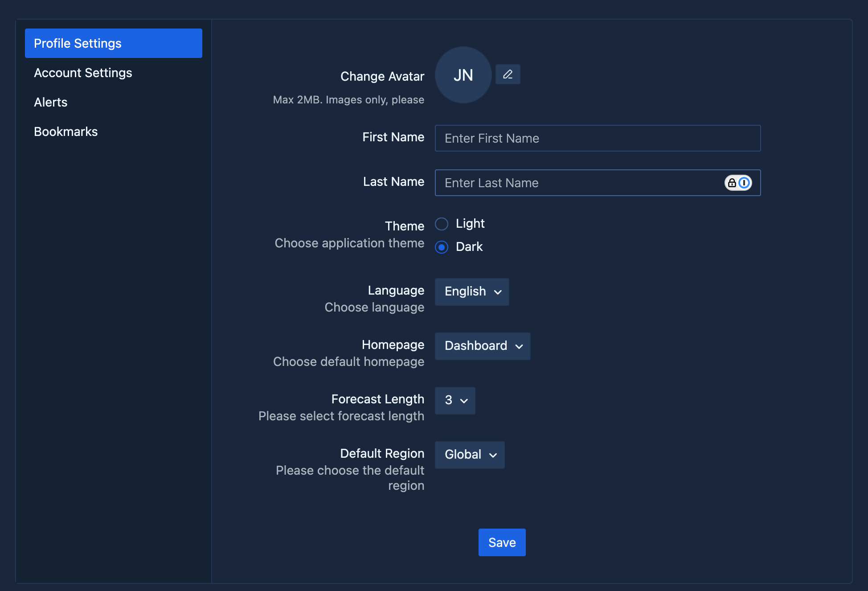Expand the Forecast Length dropdown showing 3

pos(455,401)
